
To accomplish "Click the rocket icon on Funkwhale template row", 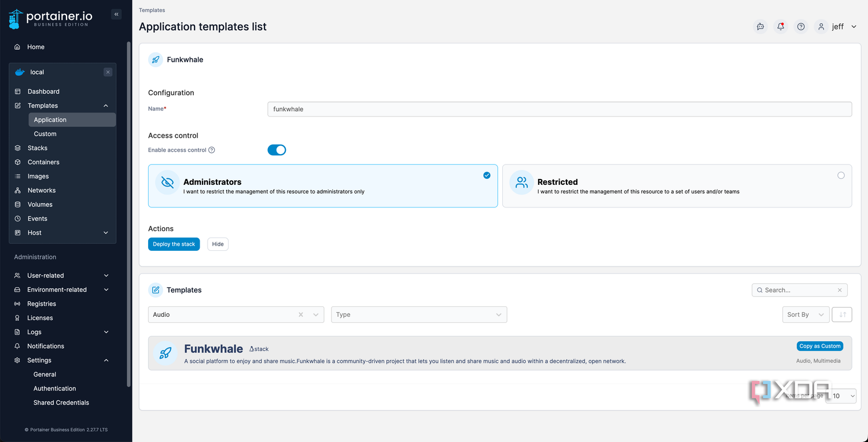I will [x=165, y=353].
